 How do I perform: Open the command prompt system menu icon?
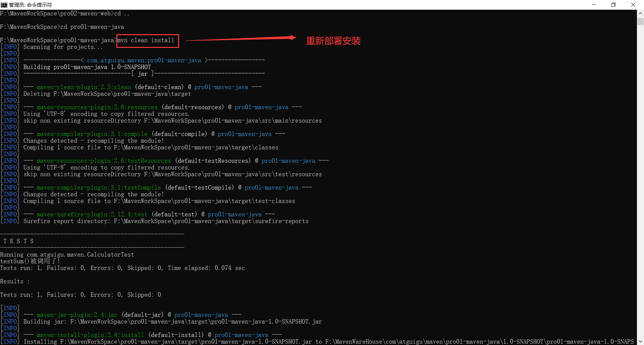click(4, 5)
